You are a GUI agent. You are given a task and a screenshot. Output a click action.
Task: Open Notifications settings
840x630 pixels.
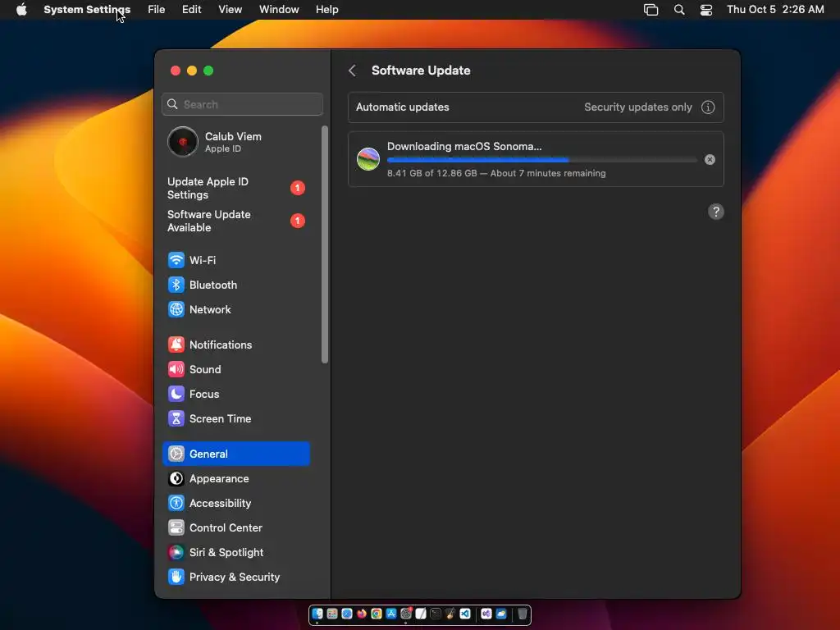pyautogui.click(x=235, y=345)
